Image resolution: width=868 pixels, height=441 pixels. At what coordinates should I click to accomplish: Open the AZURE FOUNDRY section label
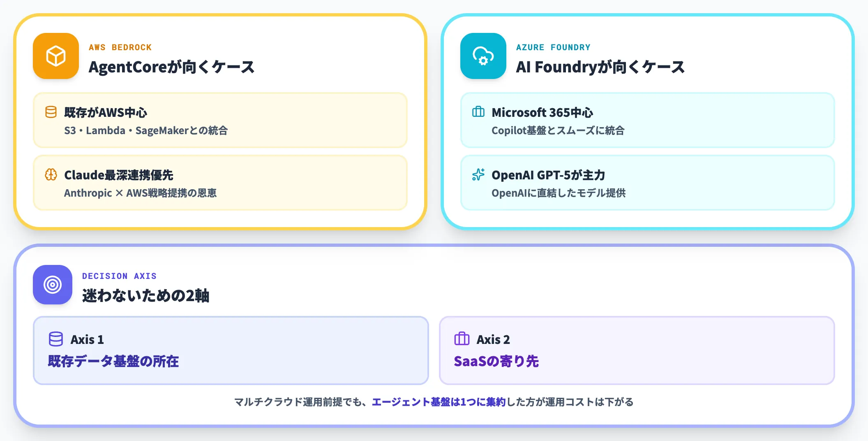554,46
